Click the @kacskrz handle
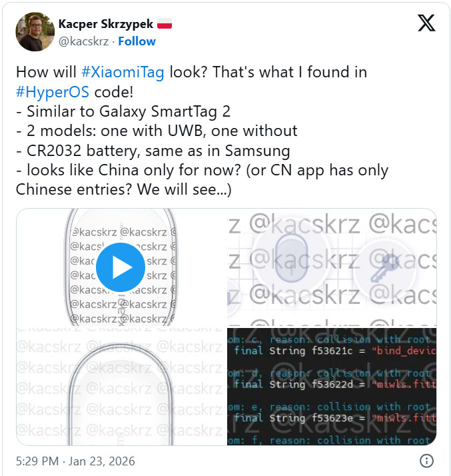 click(x=83, y=41)
